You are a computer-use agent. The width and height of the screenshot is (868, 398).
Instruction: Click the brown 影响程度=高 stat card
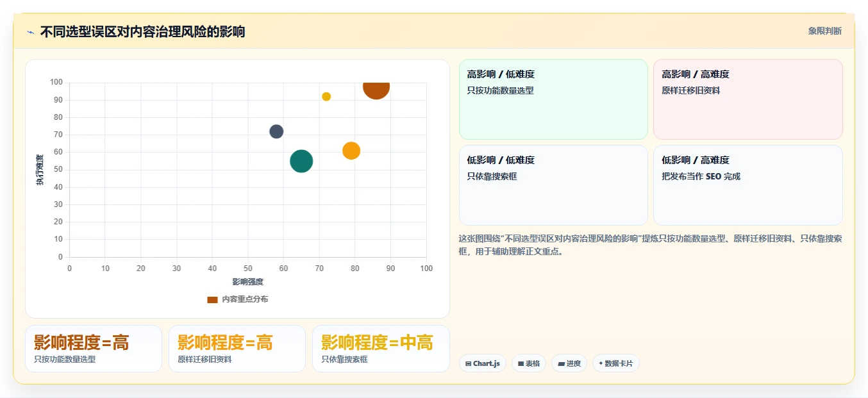click(94, 349)
